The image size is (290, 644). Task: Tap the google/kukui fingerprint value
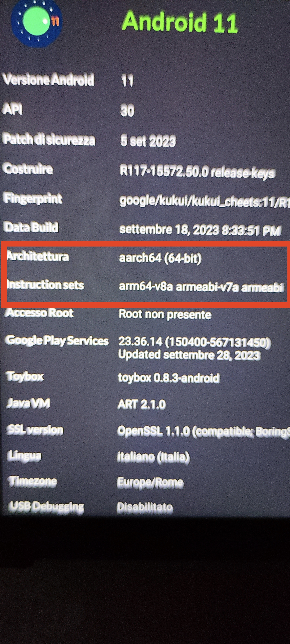coord(205,201)
